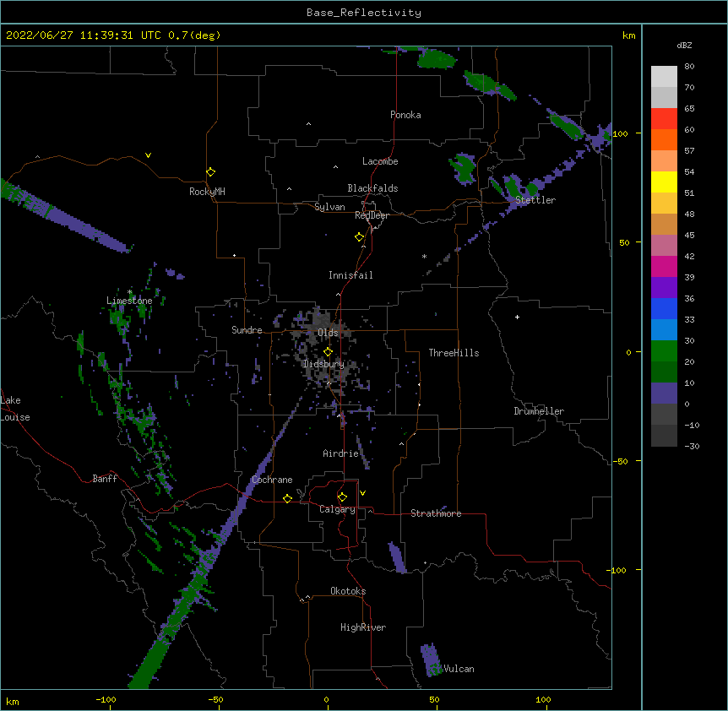
Task: Click the Banff town label
Action: pyautogui.click(x=105, y=479)
